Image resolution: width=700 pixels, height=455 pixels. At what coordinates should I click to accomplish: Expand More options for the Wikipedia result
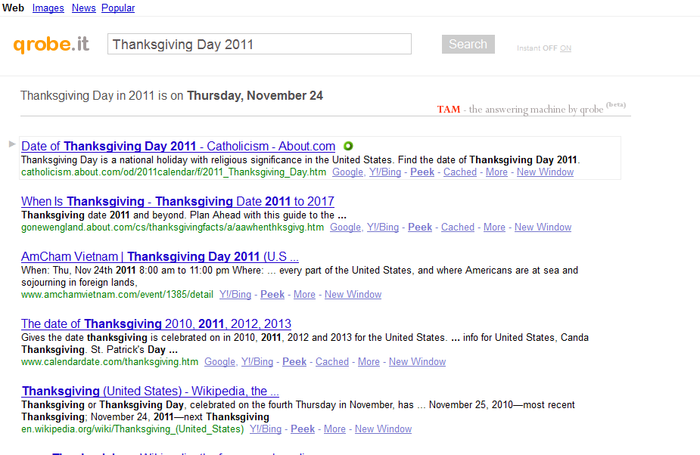coord(335,429)
